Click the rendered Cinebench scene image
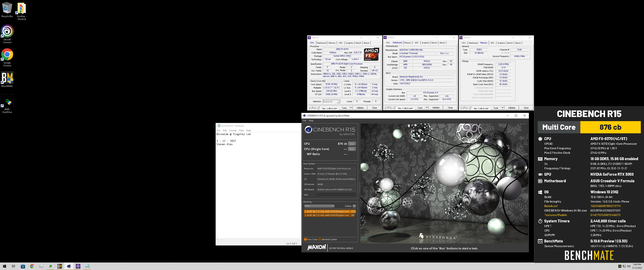The height and width of the screenshot is (270, 644). [444, 183]
